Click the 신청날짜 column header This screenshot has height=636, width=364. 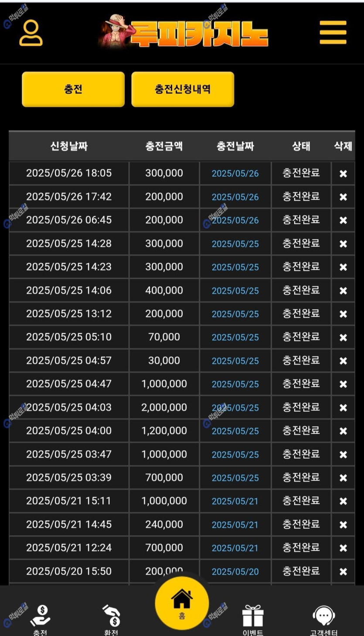69,147
